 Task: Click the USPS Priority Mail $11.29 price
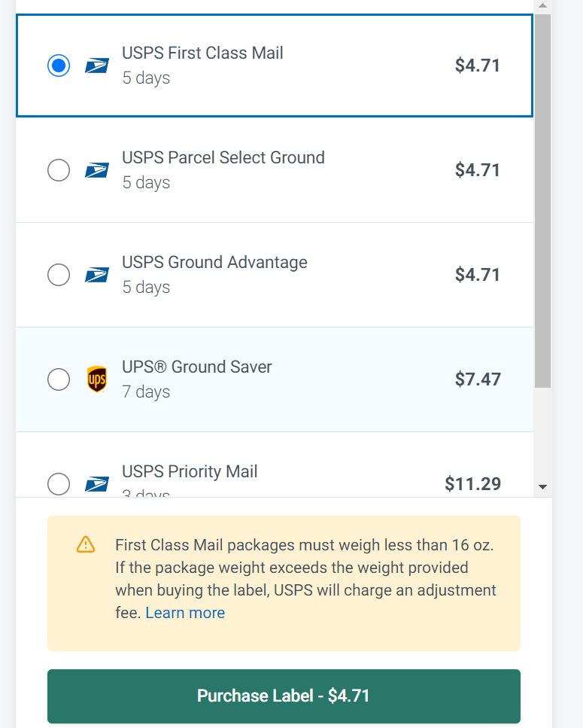tap(472, 484)
